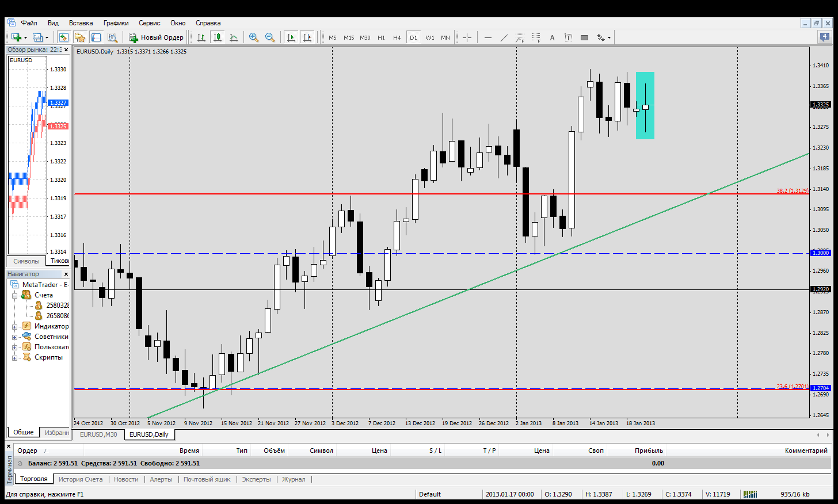Close the Навигатор panel
The image size is (838, 504).
coord(66,274)
